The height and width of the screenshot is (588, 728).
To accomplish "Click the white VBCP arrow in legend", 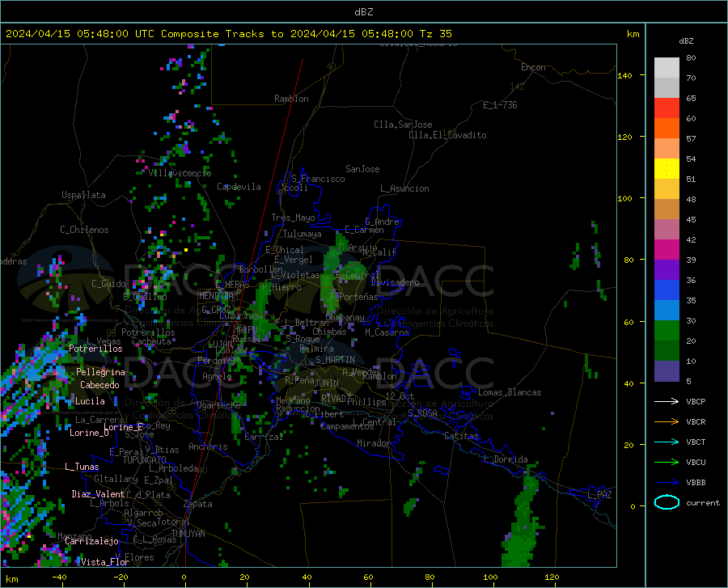I will tap(667, 401).
